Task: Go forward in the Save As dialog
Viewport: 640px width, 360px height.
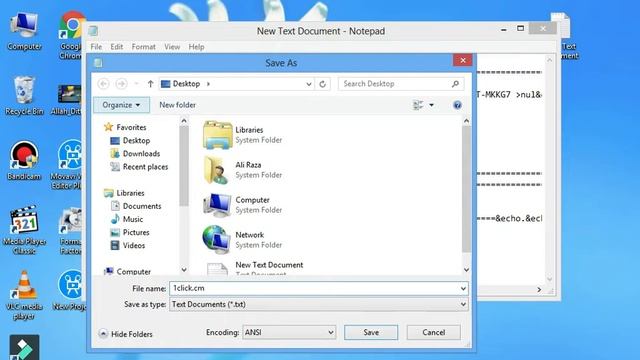Action: coord(121,84)
